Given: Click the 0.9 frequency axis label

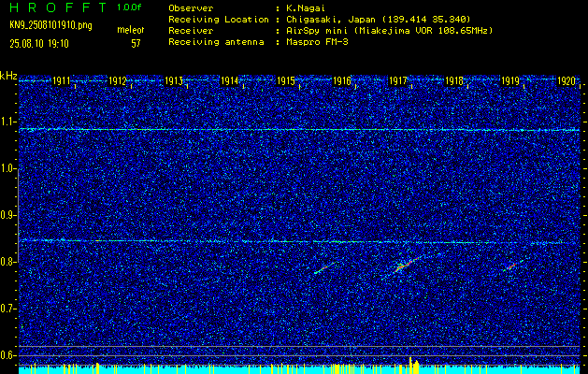Looking at the screenshot, I should point(8,215).
